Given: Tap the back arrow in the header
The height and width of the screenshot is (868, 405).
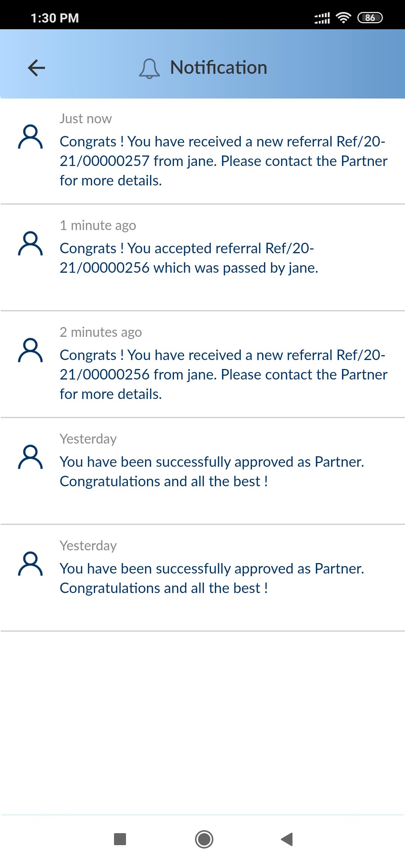Looking at the screenshot, I should coord(36,68).
